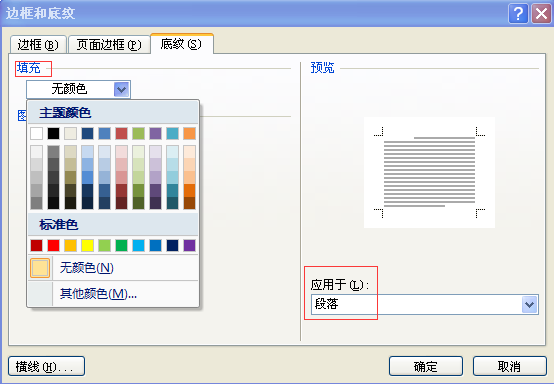Viewport: 554px width, 384px height.
Task: Select the no-color swatch icon beside 无颜色(N)
Action: [40, 268]
